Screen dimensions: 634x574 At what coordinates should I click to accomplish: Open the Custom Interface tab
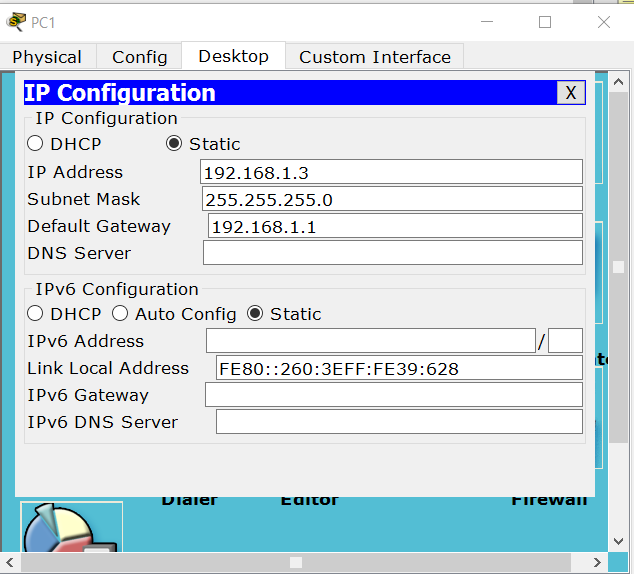point(375,57)
